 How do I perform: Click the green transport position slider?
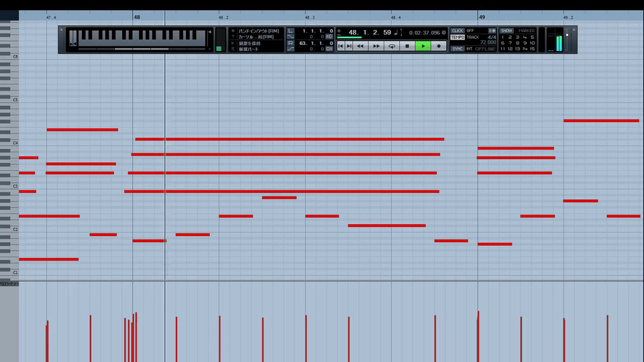349,38
